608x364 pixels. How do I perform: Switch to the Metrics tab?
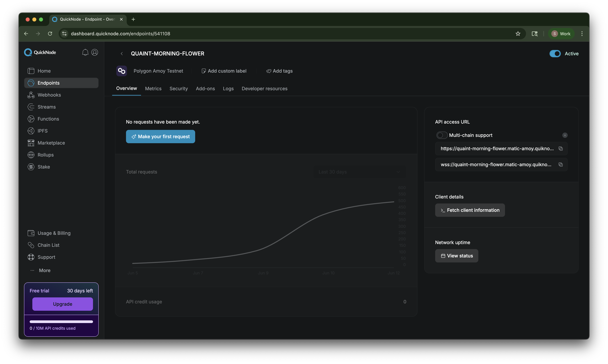(153, 89)
